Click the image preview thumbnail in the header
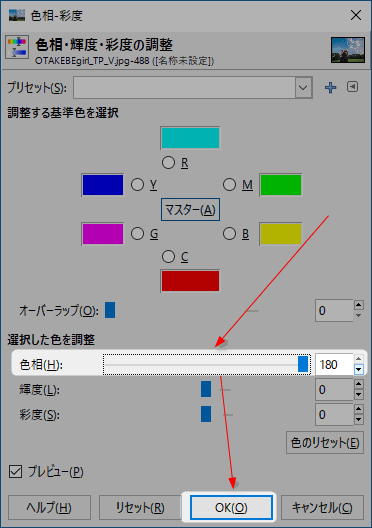This screenshot has height=528, width=372. (348, 50)
